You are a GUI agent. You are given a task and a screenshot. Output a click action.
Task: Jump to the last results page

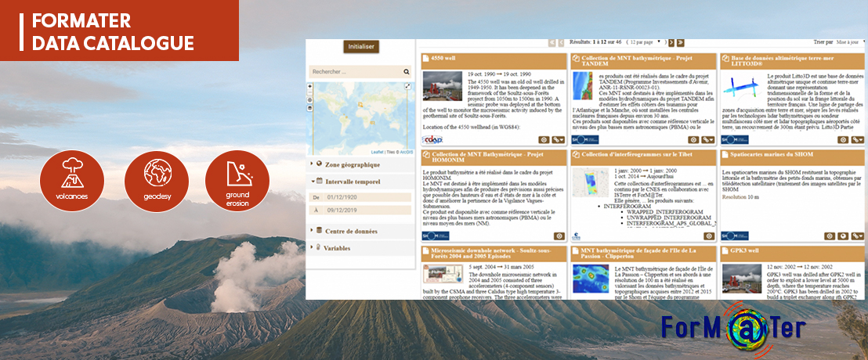point(680,42)
